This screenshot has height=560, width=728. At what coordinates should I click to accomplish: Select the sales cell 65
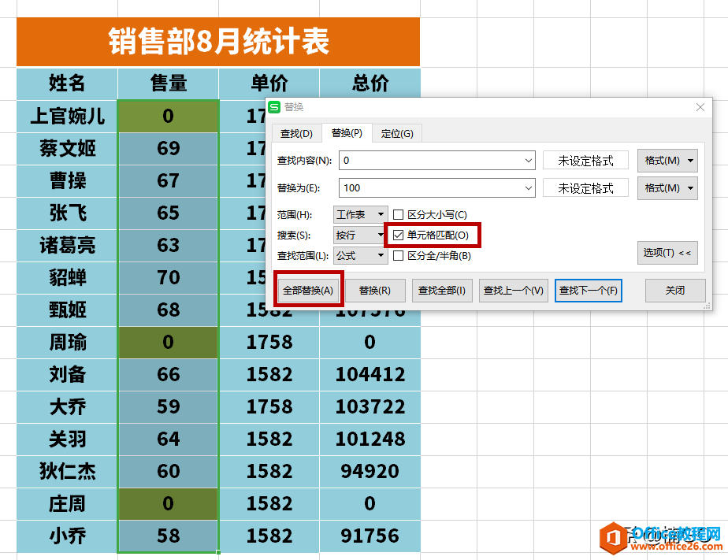click(168, 213)
